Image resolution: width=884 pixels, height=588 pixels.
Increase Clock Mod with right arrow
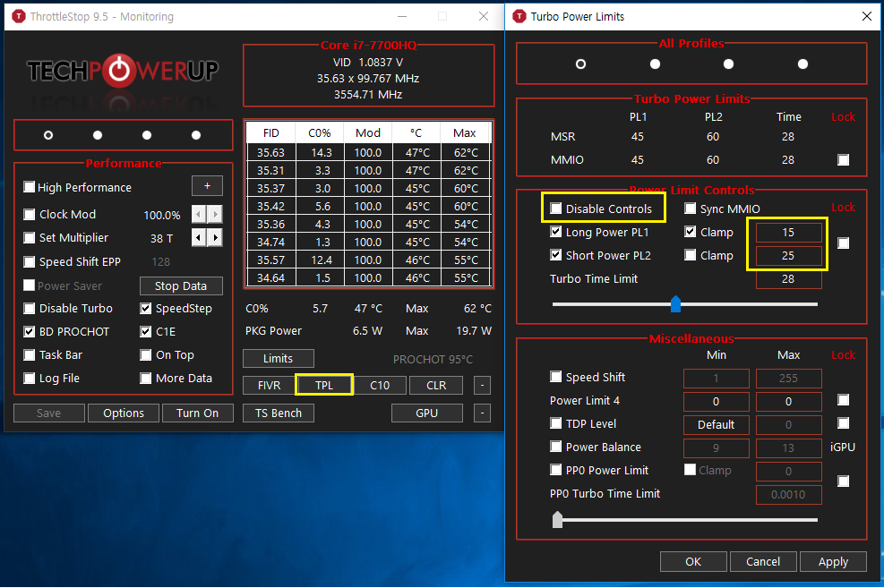point(215,215)
